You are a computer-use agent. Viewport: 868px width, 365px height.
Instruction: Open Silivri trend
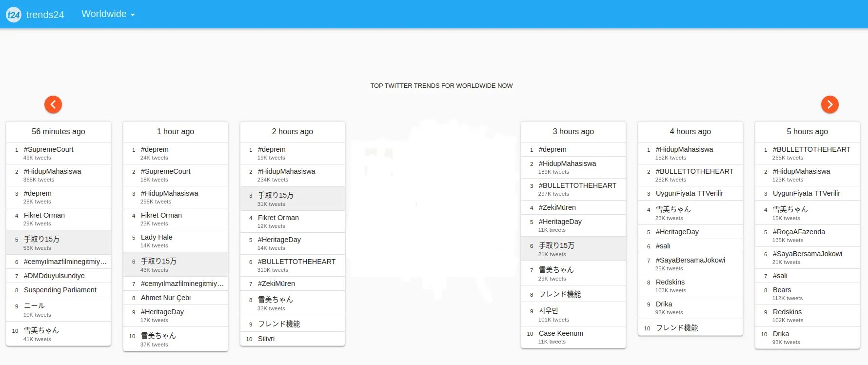[266, 339]
